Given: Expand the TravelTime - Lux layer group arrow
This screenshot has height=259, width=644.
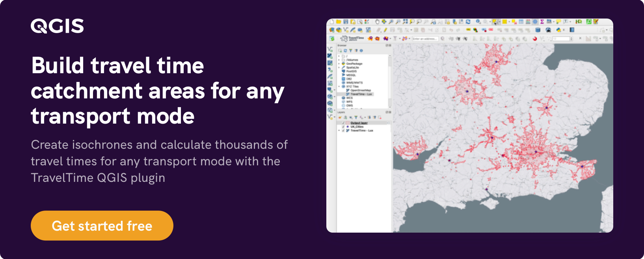Looking at the screenshot, I should (339, 130).
